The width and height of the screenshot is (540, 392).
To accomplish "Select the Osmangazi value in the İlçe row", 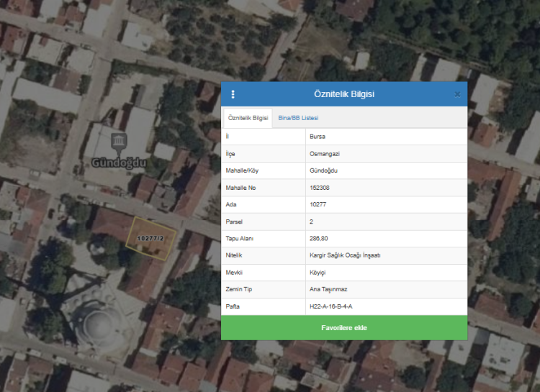I will coord(323,153).
